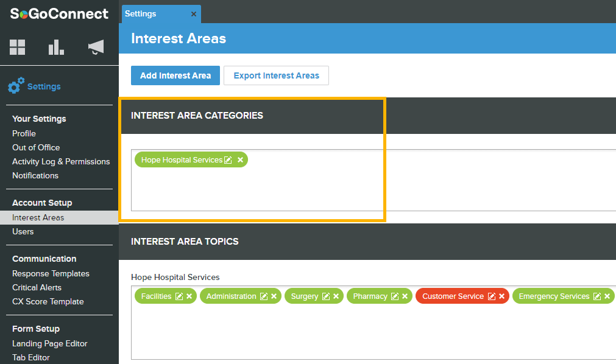
Task: Open the bar chart reports icon
Action: [x=56, y=47]
